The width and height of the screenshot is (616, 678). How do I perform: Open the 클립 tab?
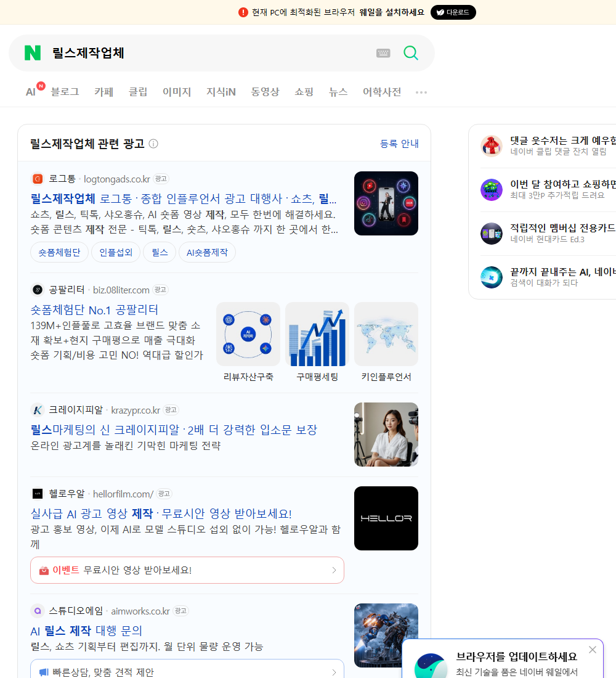point(138,92)
